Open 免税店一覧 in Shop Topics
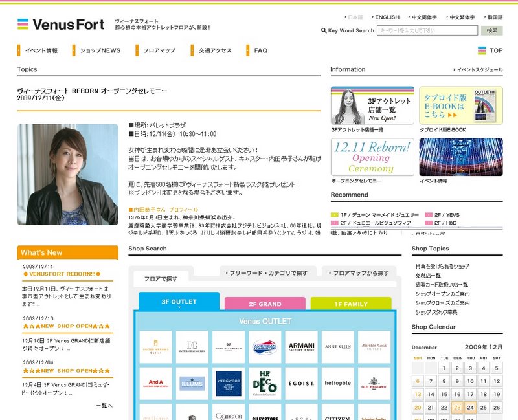The height and width of the screenshot is (420, 518). [428, 276]
